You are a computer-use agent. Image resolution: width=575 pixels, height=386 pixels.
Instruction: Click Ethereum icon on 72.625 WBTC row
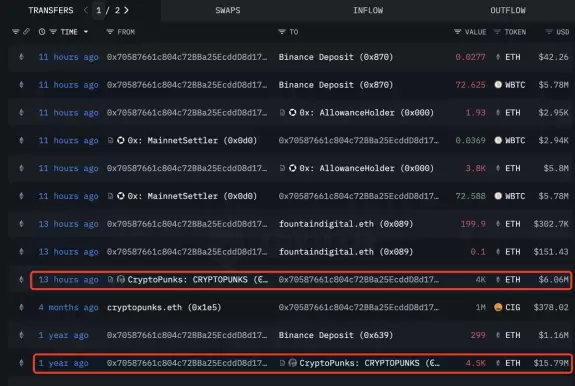[x=21, y=85]
